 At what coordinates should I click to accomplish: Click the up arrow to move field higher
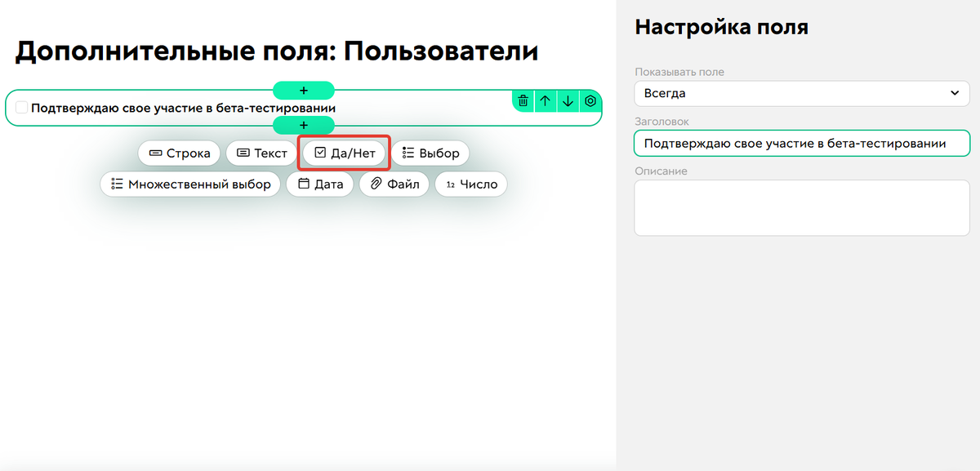(545, 101)
